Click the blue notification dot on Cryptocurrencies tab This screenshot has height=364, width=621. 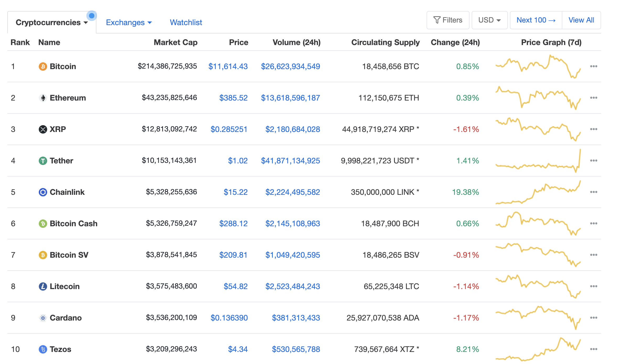point(91,16)
